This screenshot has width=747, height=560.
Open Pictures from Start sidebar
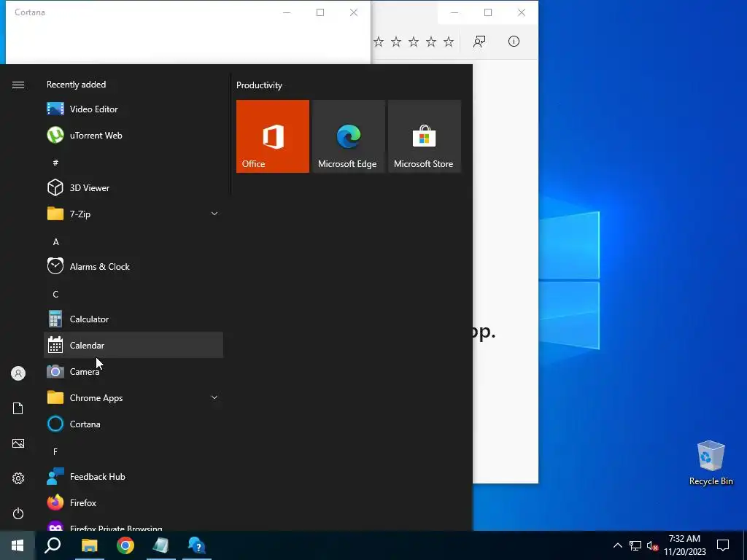(18, 443)
